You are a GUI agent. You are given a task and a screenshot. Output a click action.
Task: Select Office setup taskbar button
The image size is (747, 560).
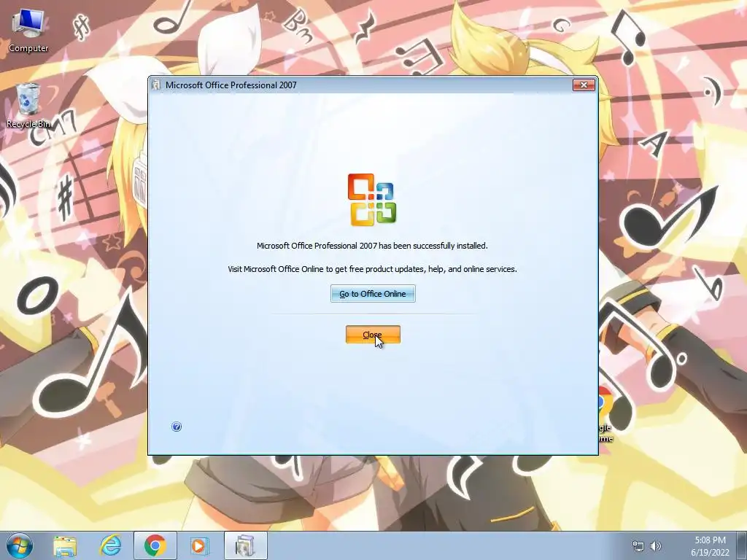point(245,545)
